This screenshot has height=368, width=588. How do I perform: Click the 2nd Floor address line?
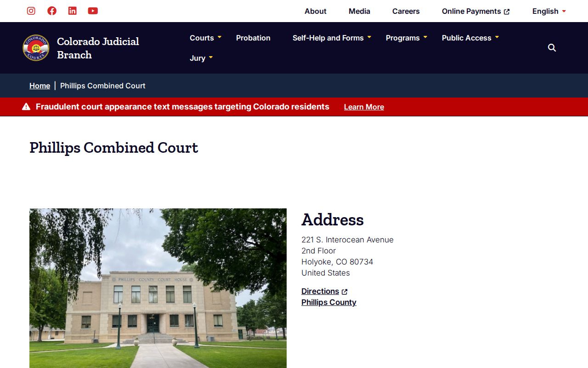[x=318, y=251]
